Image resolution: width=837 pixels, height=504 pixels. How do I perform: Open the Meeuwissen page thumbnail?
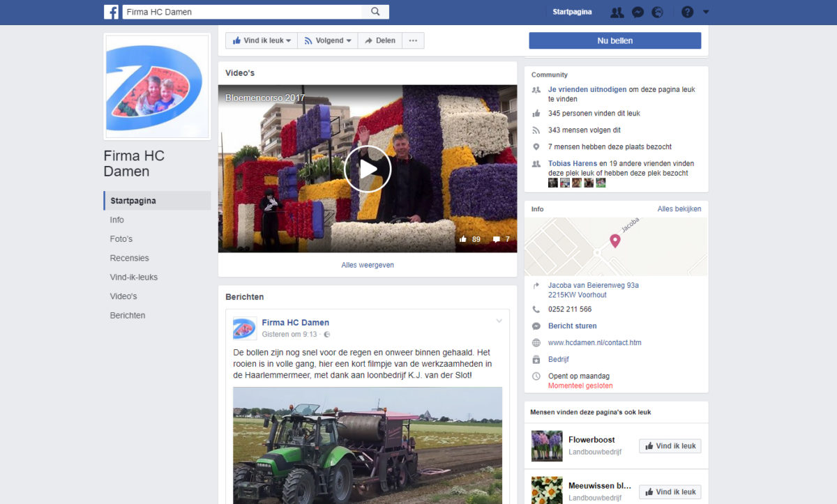pos(547,489)
